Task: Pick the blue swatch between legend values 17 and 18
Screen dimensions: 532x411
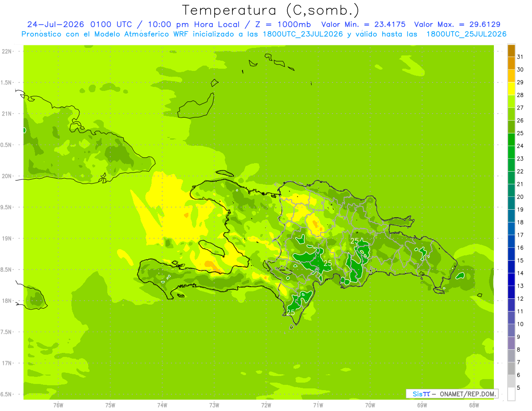Action: coord(511,229)
